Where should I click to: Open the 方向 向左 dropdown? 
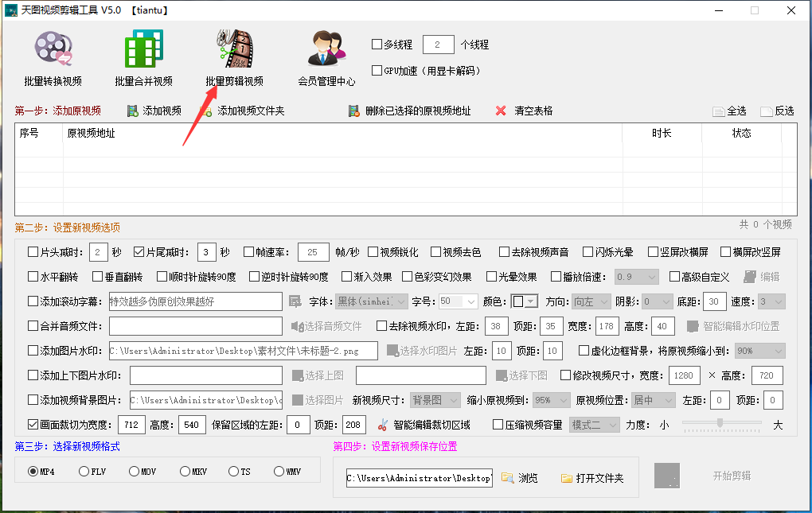[591, 301]
